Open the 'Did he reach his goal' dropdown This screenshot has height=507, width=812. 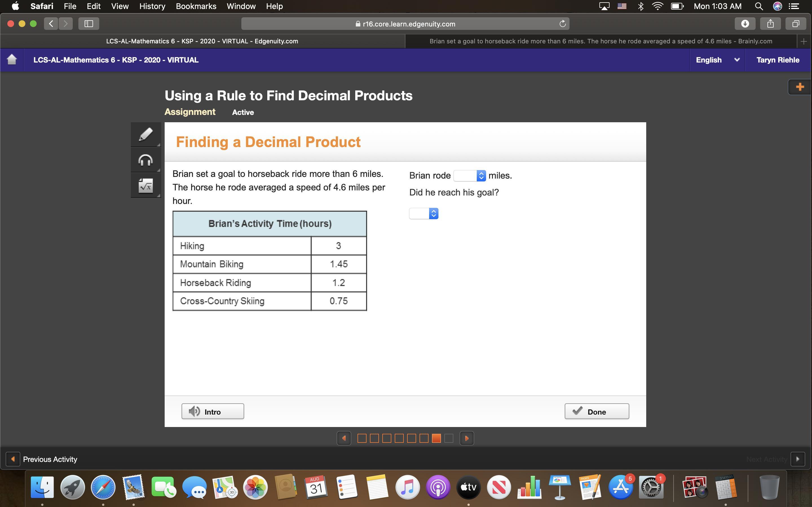point(423,214)
